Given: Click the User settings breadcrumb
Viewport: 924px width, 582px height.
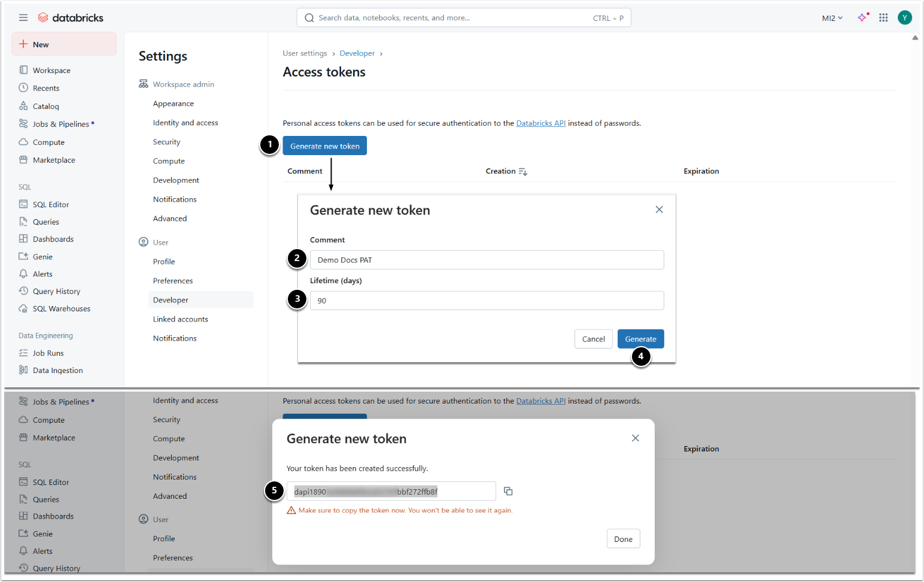Looking at the screenshot, I should [x=305, y=53].
